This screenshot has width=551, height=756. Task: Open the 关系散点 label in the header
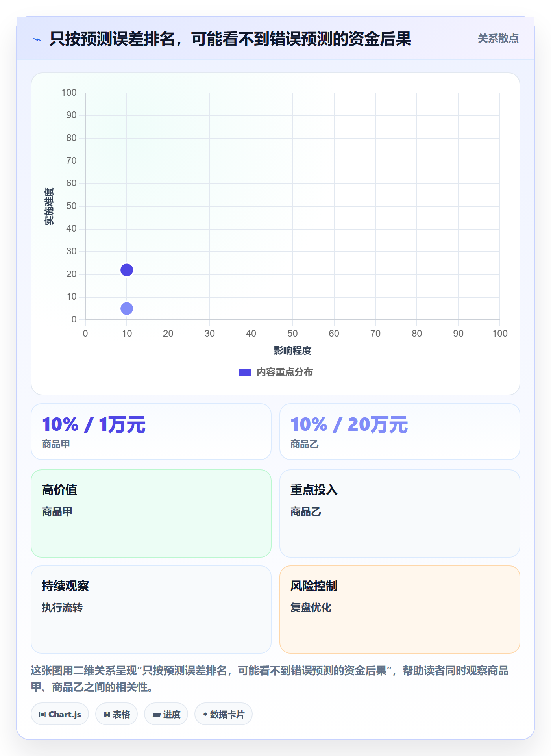tap(498, 39)
